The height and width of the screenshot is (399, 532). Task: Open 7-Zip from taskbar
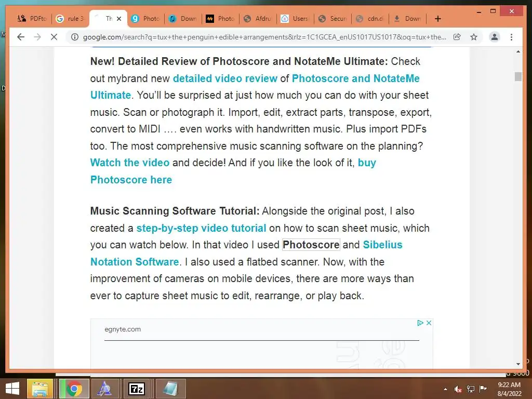coord(137,389)
